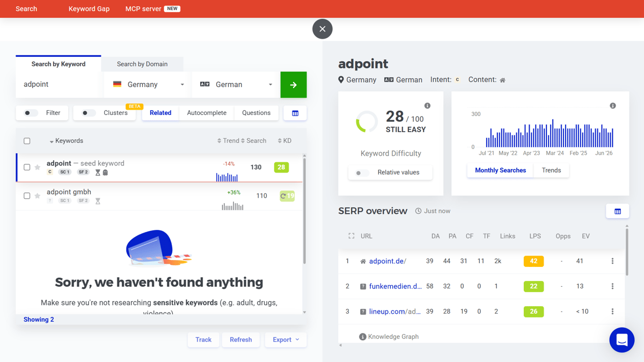Click the orange LPS 42 badge
The height and width of the screenshot is (362, 644).
[533, 262]
